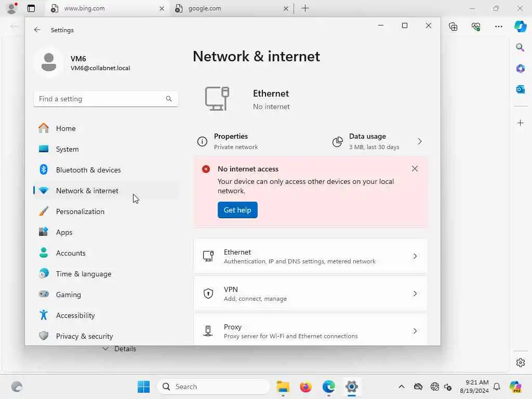Click the Data usage chevron arrow
The height and width of the screenshot is (399, 532).
click(420, 141)
